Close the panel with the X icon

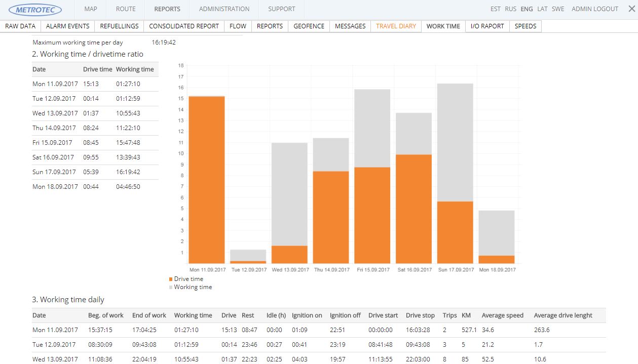coord(631,9)
